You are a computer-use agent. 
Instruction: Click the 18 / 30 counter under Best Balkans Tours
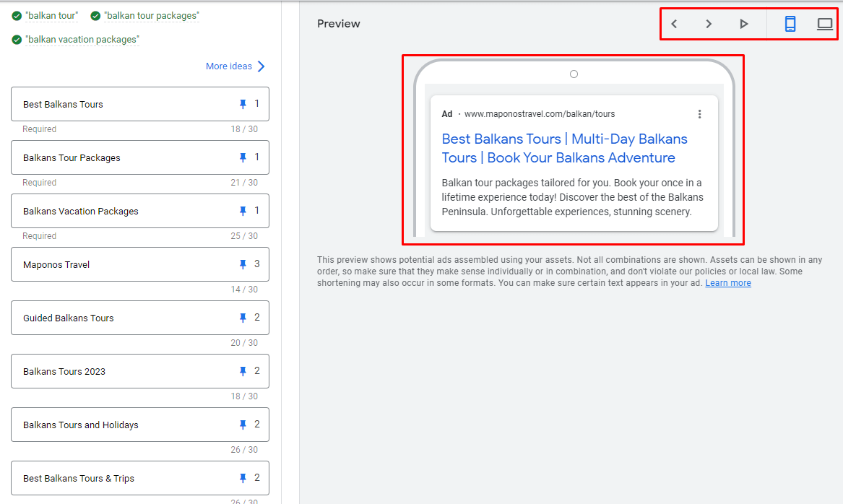(244, 129)
